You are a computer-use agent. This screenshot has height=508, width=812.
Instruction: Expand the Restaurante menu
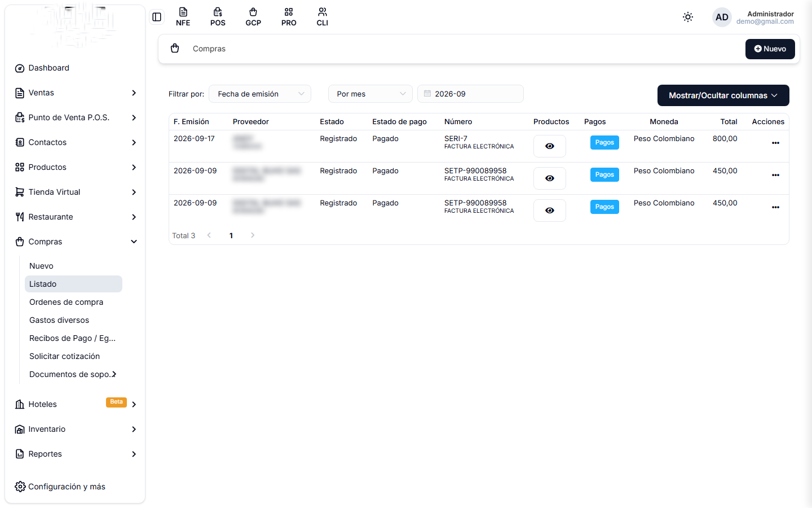pos(76,217)
